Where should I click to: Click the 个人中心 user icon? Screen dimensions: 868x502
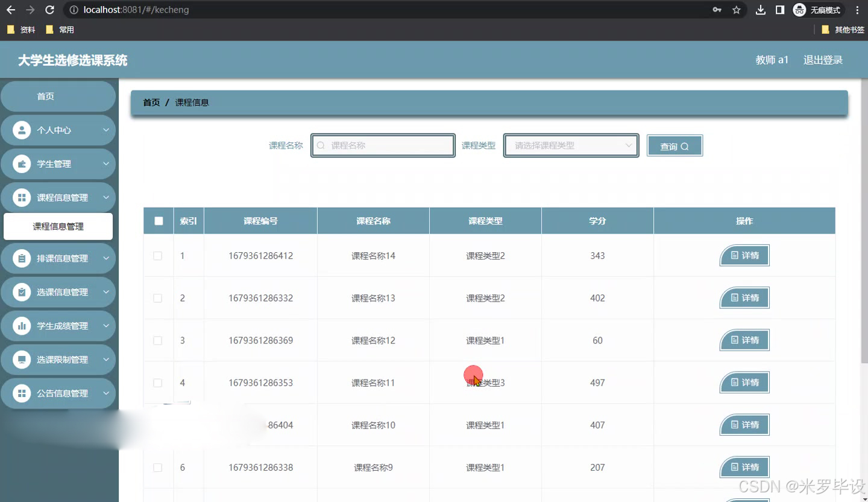pyautogui.click(x=22, y=130)
